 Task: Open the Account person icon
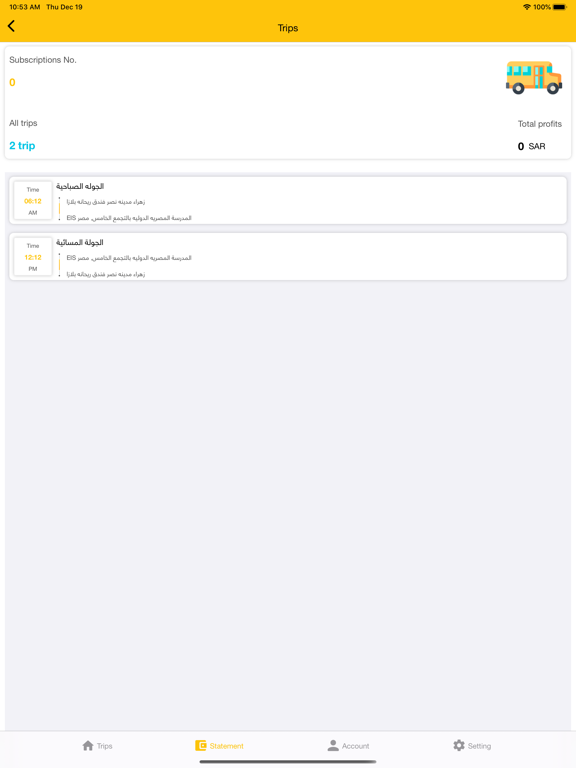(333, 745)
